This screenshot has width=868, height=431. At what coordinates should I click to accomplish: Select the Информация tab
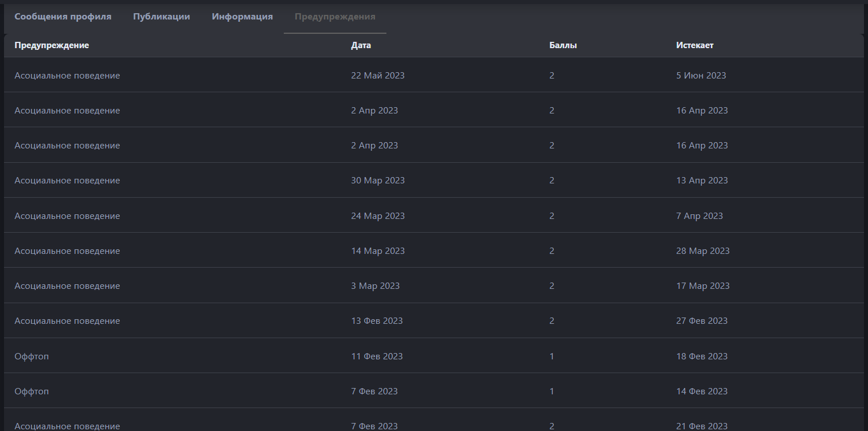pos(242,17)
